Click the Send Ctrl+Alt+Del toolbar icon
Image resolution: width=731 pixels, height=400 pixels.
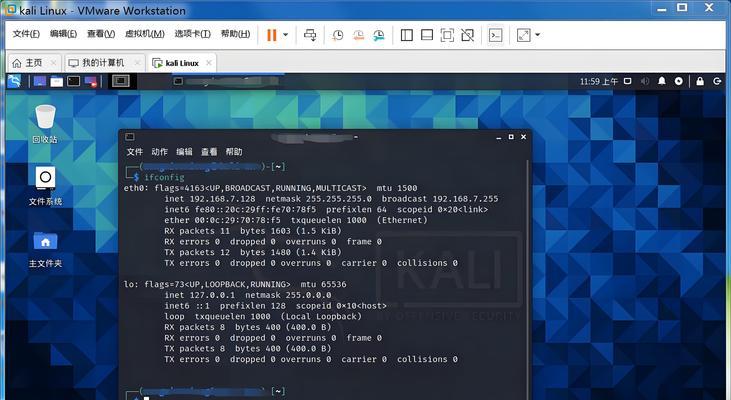(x=310, y=35)
